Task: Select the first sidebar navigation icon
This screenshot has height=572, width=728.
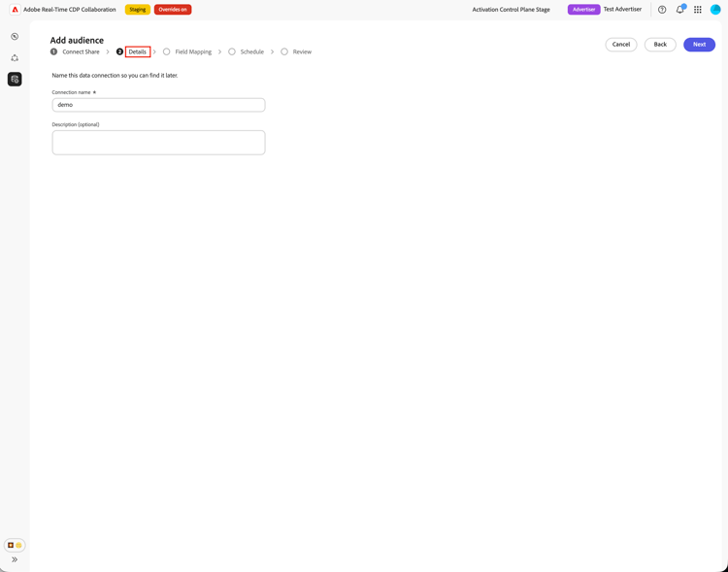Action: pos(15,36)
